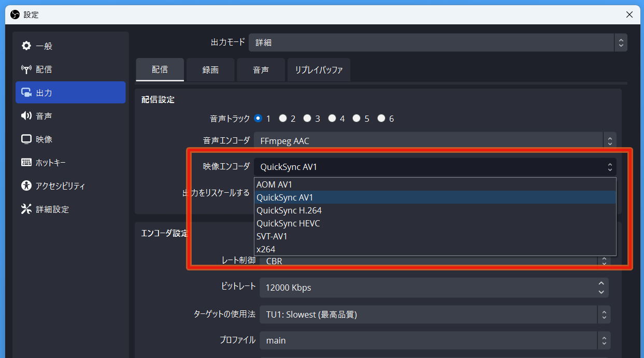Switch to the 配信 output tab
This screenshot has height=358, width=644.
point(160,69)
